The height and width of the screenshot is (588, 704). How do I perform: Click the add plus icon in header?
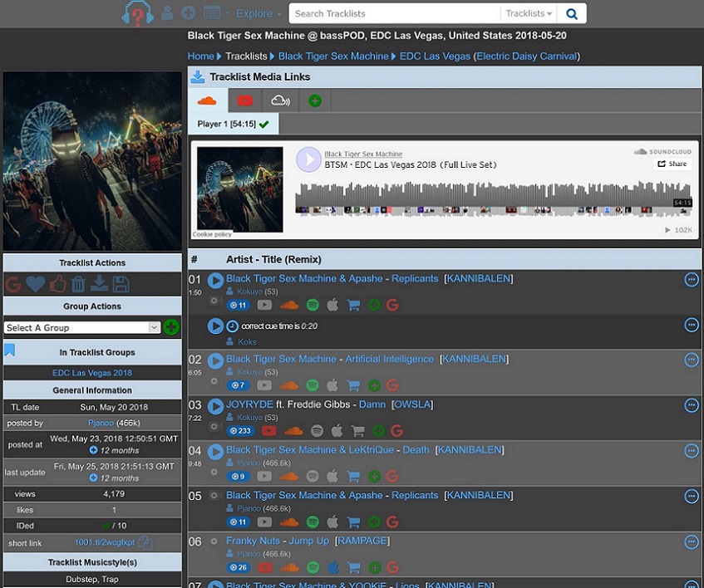[189, 12]
